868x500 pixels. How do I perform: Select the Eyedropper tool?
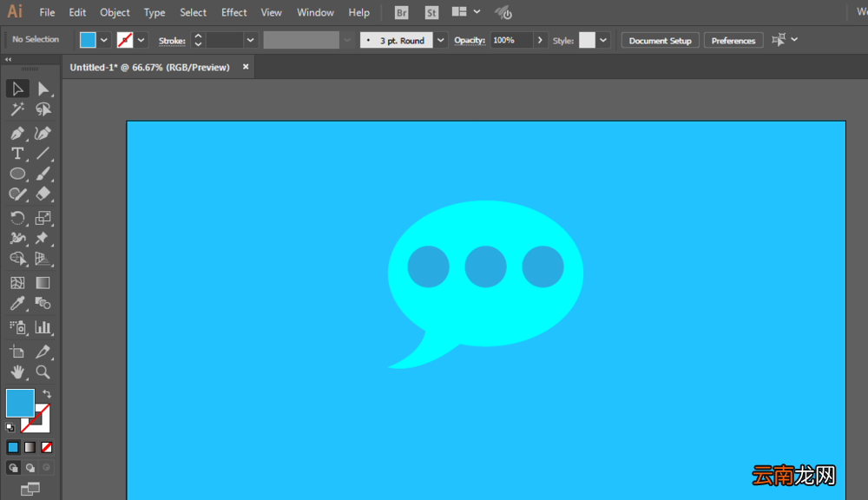pyautogui.click(x=17, y=304)
